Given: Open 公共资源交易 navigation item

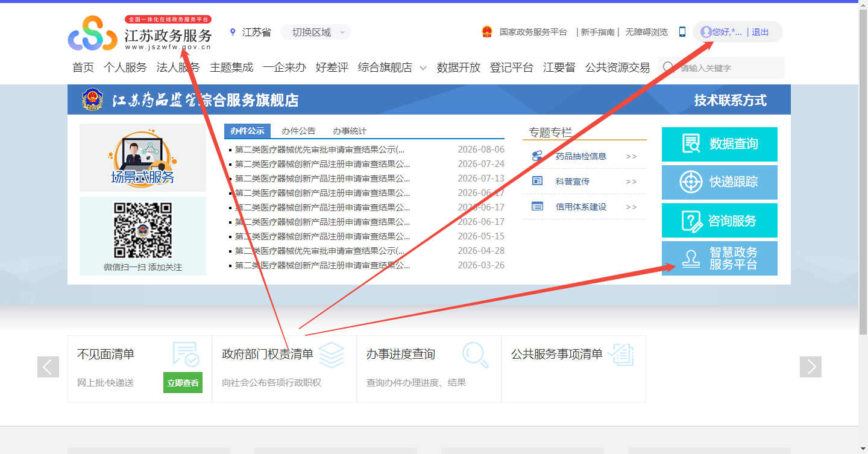Looking at the screenshot, I should coord(618,68).
